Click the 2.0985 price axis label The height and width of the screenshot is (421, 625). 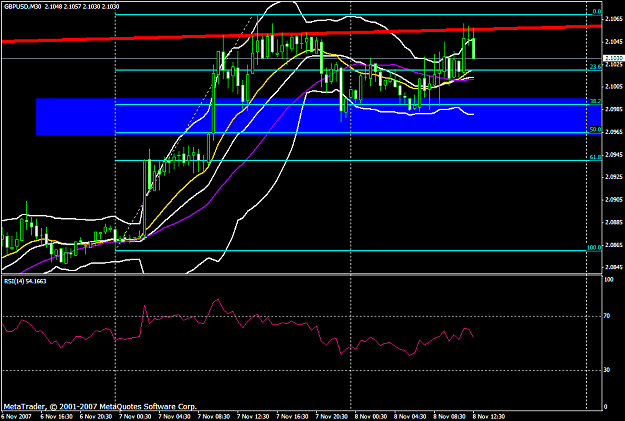pos(613,109)
